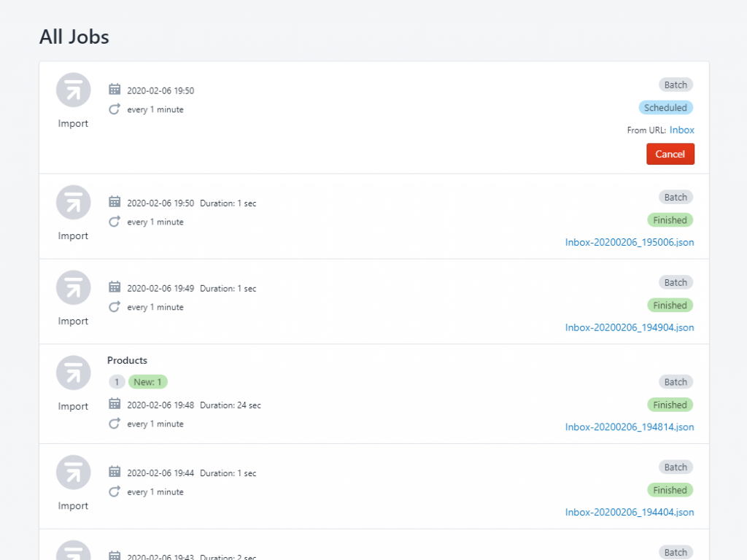Open the Inbox link from URL
747x560 pixels.
pyautogui.click(x=682, y=130)
